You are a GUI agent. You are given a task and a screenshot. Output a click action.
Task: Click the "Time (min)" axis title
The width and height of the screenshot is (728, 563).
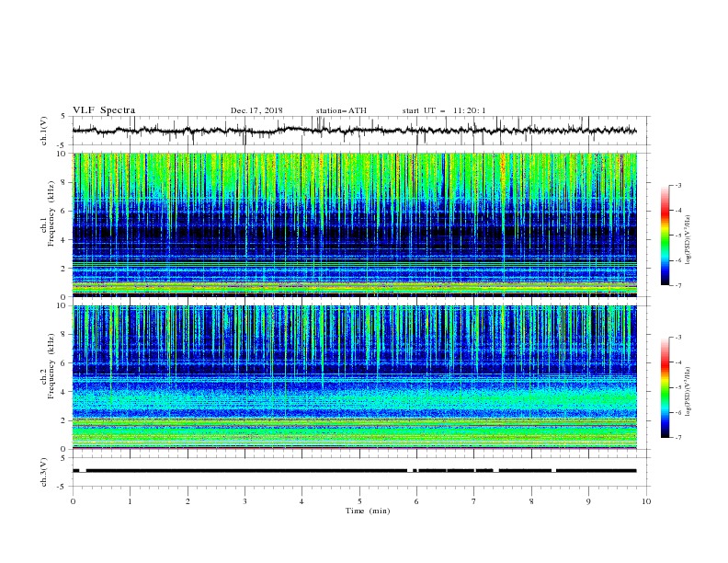coord(368,511)
